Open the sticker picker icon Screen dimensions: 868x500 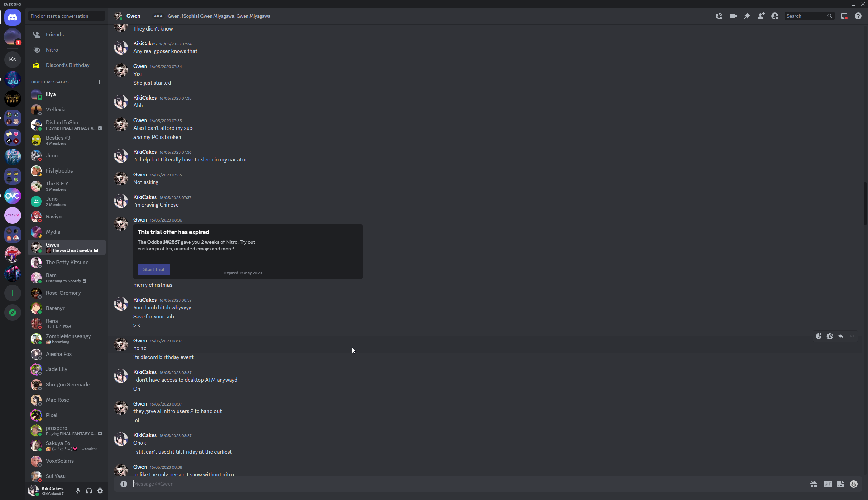point(841,484)
